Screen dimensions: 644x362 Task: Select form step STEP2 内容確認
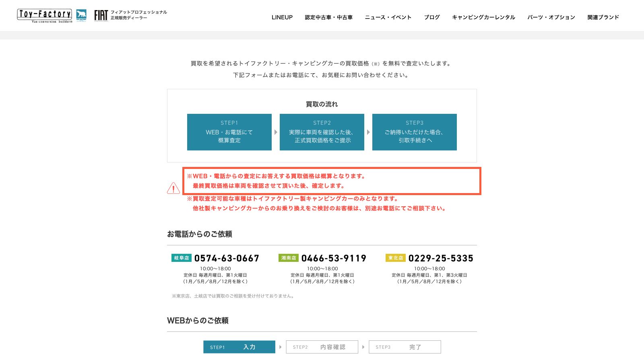tap(322, 347)
